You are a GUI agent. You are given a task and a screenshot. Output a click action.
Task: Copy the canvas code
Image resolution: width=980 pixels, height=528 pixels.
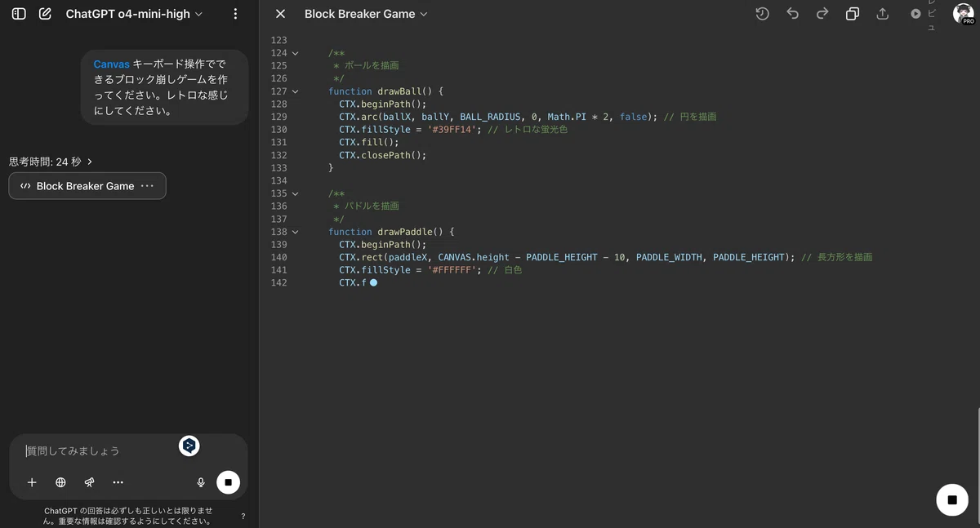[x=853, y=14]
